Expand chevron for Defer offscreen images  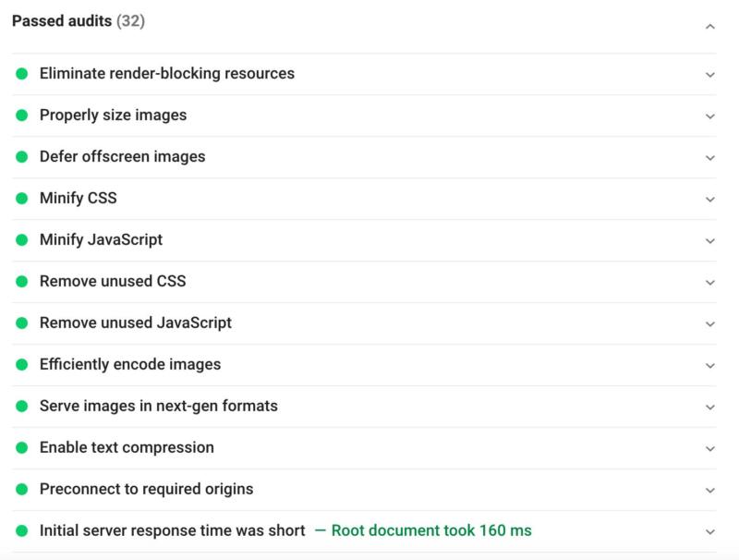point(709,157)
